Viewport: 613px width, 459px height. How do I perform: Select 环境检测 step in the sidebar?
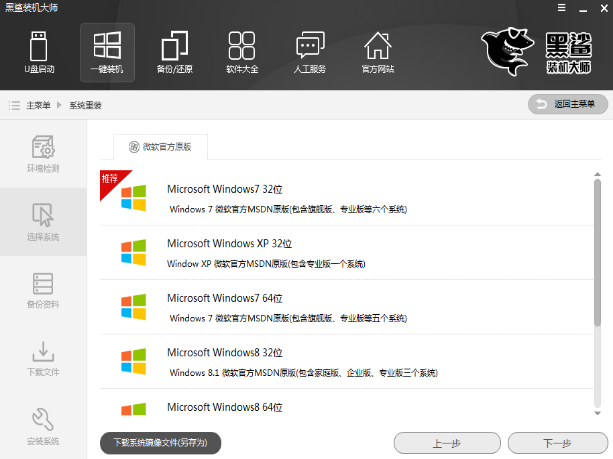(x=43, y=153)
